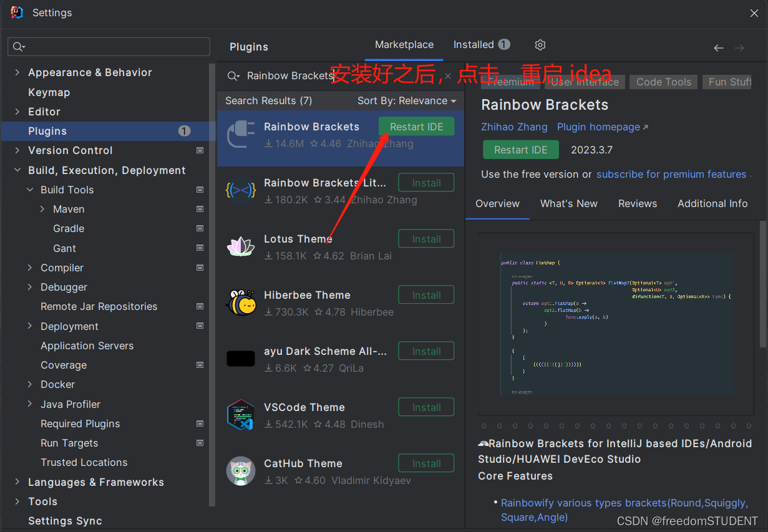The height and width of the screenshot is (532, 768).
Task: Click the Rainbow Brackets plug icon
Action: 241,135
